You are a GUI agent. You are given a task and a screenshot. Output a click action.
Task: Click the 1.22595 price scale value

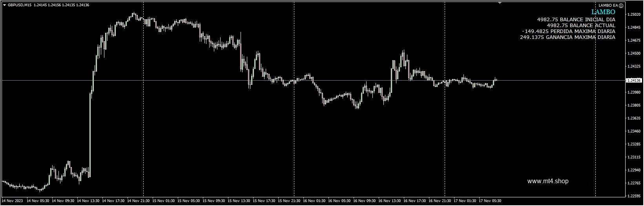point(634,195)
